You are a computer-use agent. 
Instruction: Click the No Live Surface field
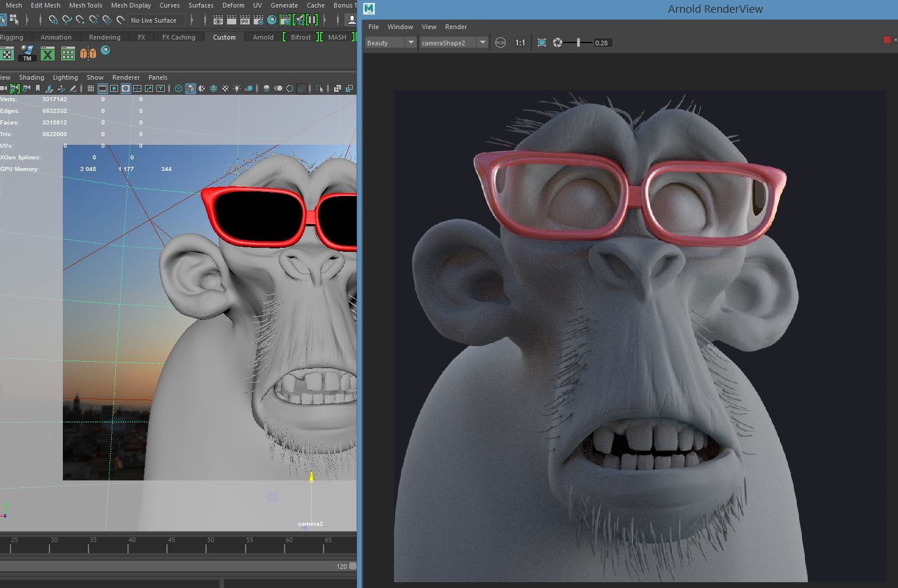[x=157, y=20]
